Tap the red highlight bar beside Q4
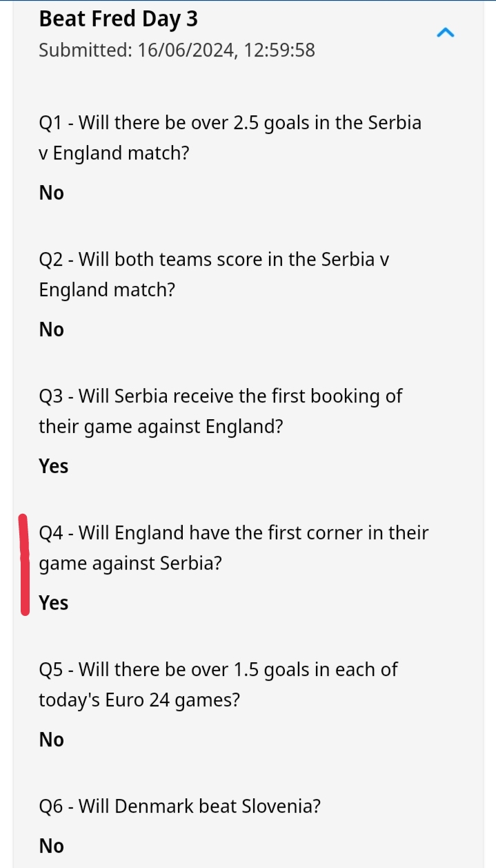 (24, 565)
